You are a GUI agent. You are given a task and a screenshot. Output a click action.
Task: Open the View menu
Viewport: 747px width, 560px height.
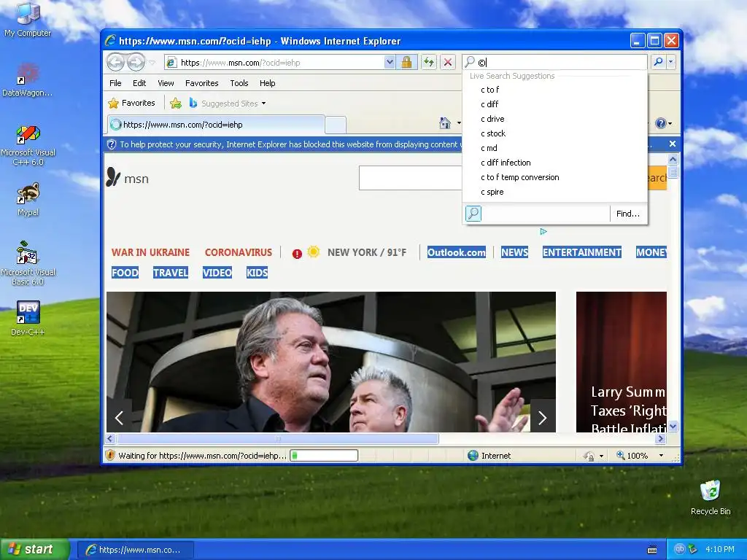166,83
